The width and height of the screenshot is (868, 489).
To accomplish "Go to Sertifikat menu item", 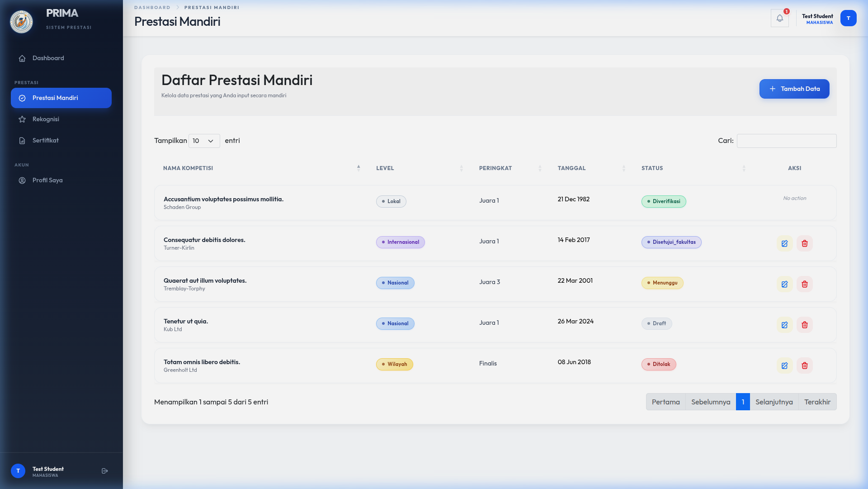I will [x=45, y=140].
